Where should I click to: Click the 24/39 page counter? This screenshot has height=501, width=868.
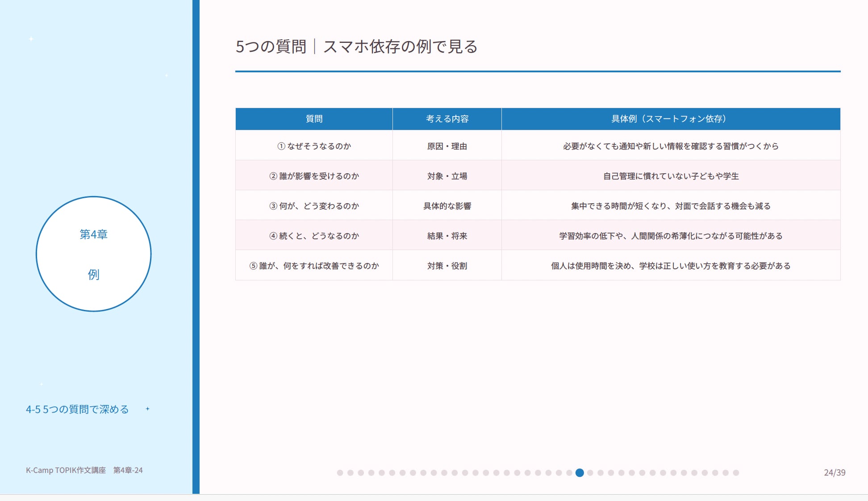coord(835,472)
